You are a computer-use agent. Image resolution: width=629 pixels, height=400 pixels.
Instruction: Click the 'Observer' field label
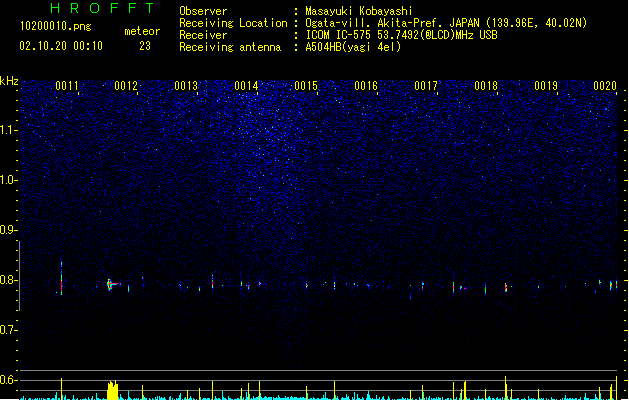pos(203,11)
